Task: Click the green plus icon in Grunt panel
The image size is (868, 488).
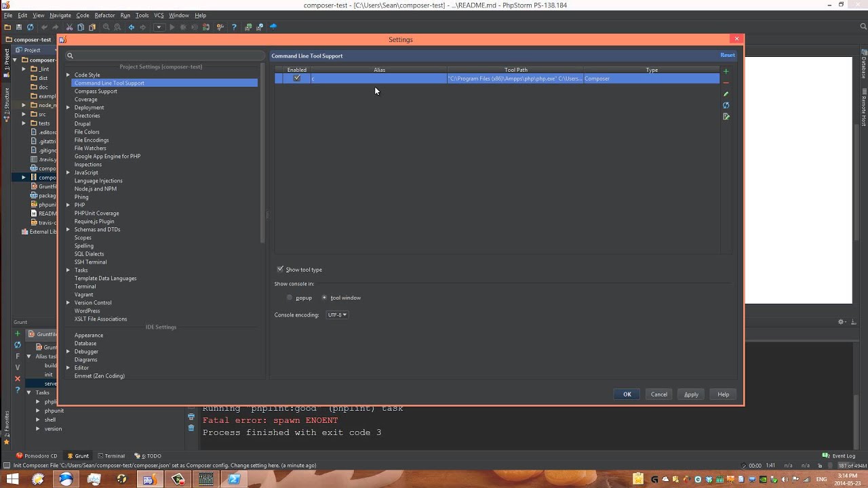Action: point(18,334)
